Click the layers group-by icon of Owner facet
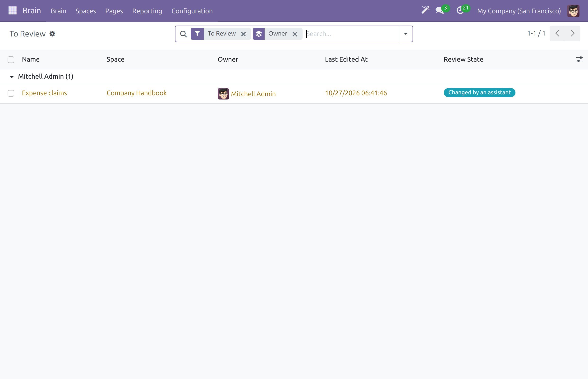This screenshot has width=588, height=379. coord(259,34)
